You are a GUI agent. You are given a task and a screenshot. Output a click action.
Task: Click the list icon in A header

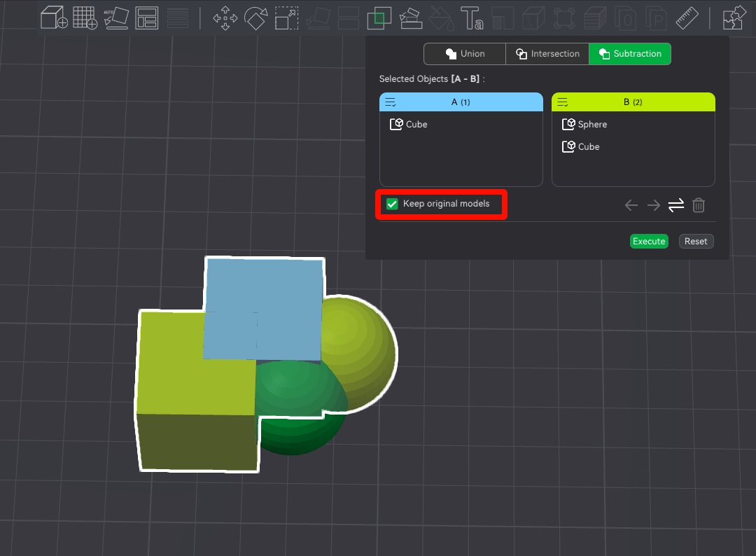(x=391, y=102)
